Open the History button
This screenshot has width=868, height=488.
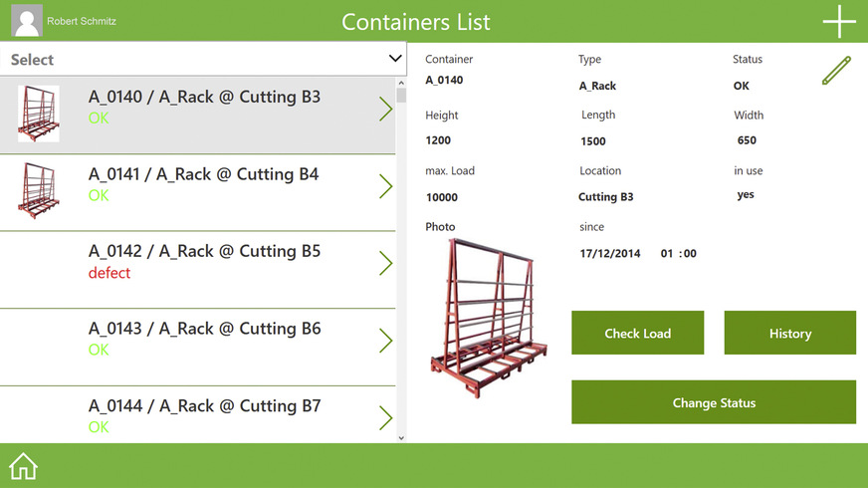(790, 333)
